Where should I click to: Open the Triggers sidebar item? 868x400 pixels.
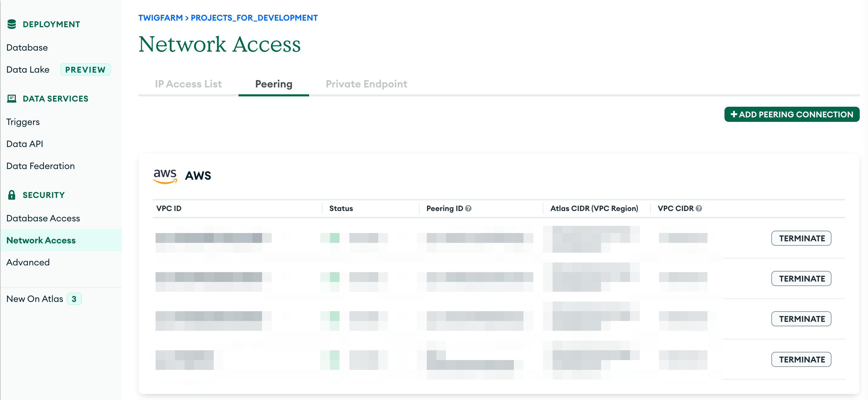(23, 122)
